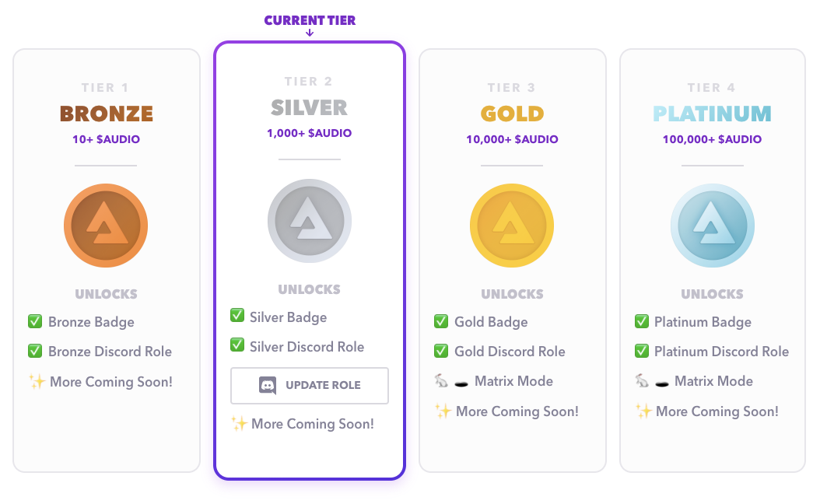Click the rabbit icon beside Gold Matrix Mode

[x=441, y=380]
